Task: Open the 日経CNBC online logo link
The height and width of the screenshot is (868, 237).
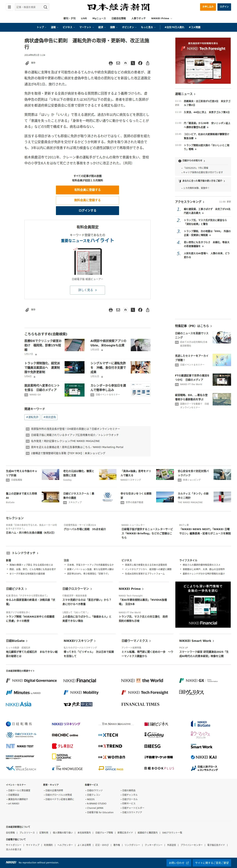Action: 65,735
